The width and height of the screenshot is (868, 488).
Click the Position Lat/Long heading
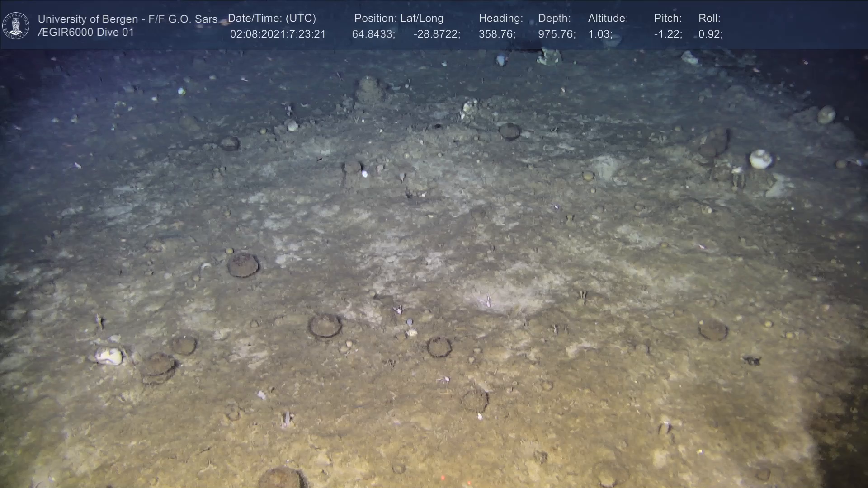[399, 18]
